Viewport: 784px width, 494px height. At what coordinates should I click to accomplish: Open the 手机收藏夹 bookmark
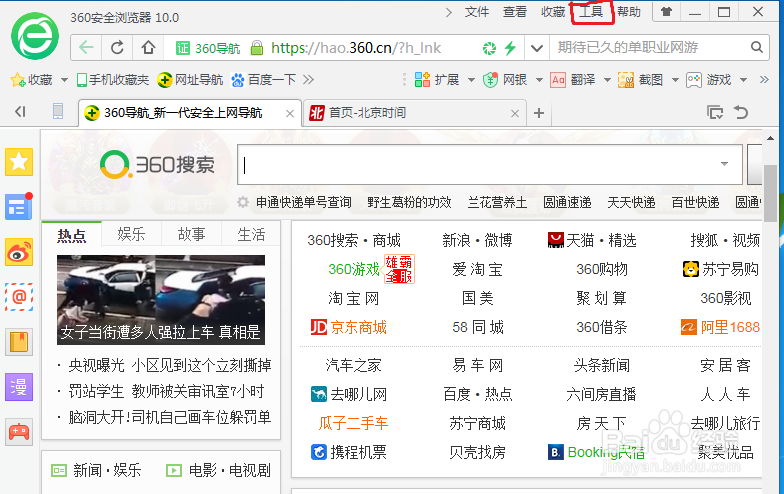tap(112, 80)
